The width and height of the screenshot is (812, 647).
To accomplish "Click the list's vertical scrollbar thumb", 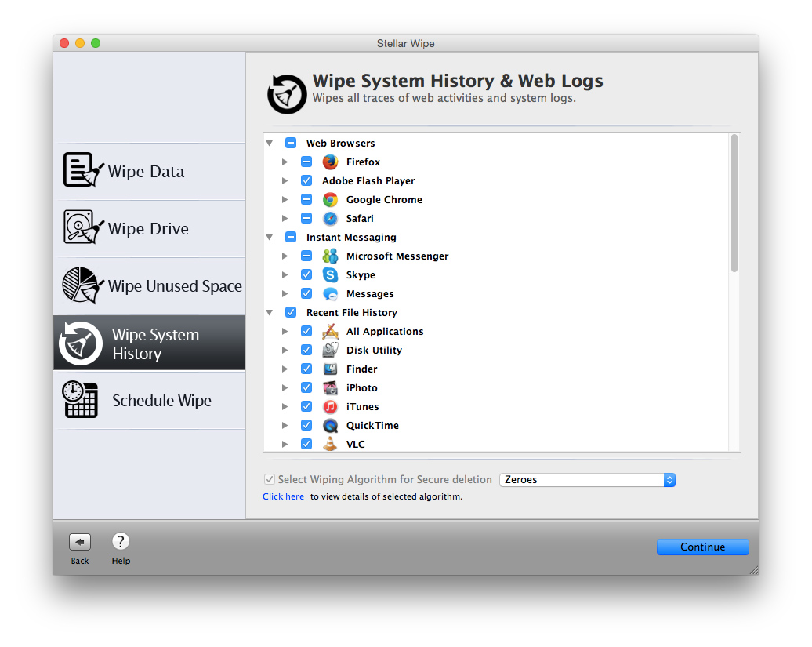I will tap(734, 203).
